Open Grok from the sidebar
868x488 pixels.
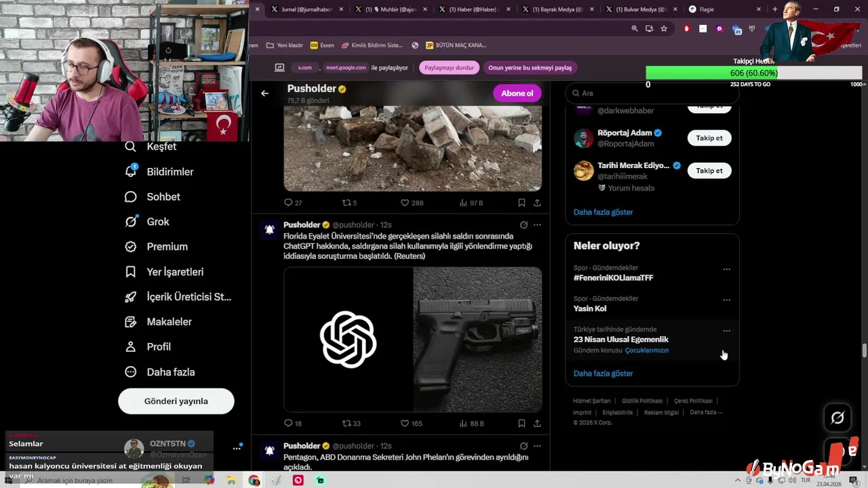[x=148, y=222]
